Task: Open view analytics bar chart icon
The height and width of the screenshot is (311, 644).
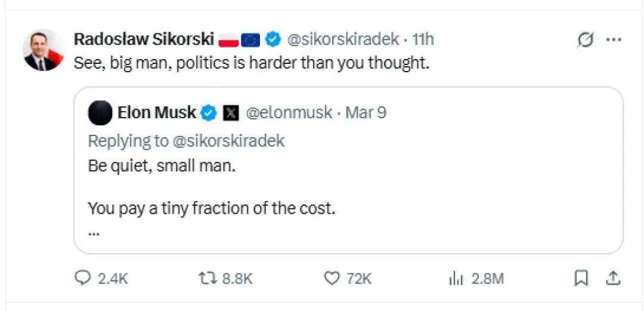Action: pyautogui.click(x=456, y=278)
